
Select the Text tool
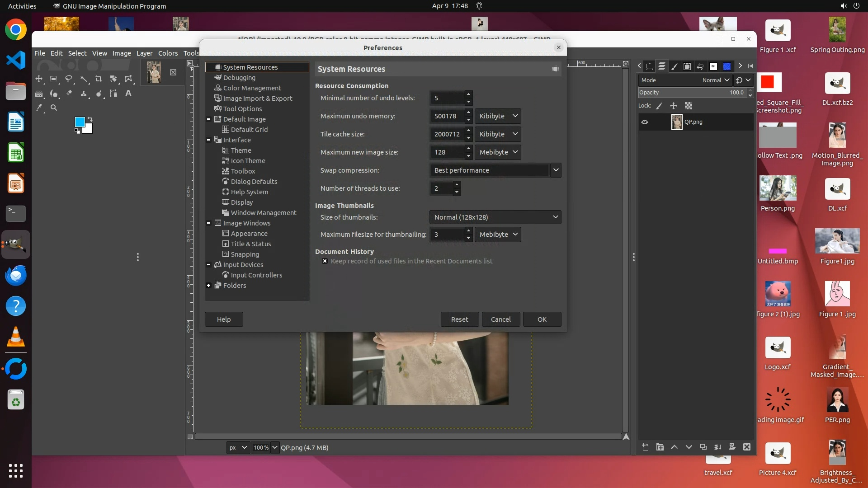click(128, 94)
